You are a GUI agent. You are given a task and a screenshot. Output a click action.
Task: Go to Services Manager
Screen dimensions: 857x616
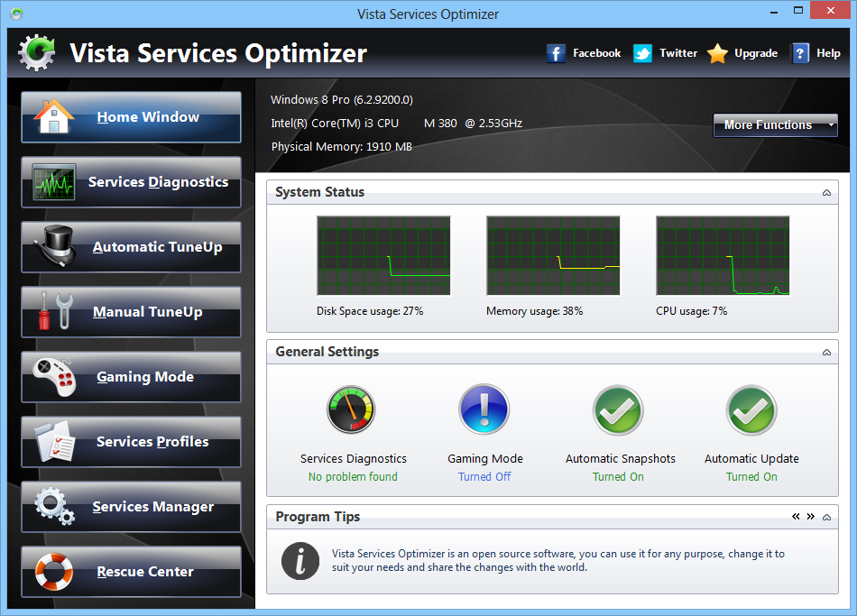coord(131,507)
